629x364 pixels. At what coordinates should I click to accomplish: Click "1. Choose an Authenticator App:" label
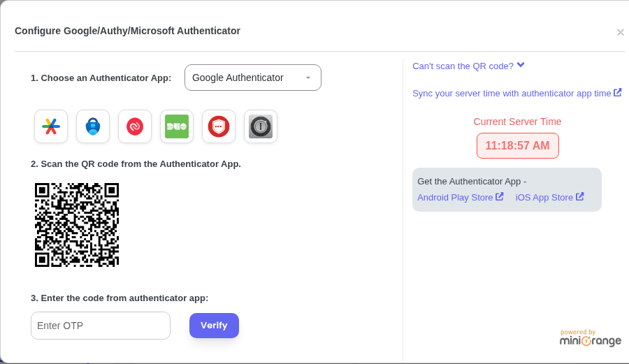101,78
